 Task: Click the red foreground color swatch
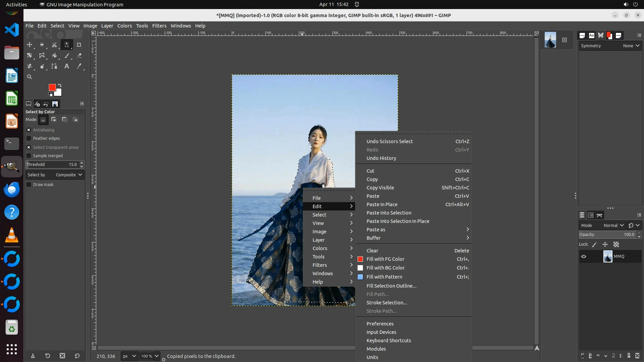click(52, 87)
